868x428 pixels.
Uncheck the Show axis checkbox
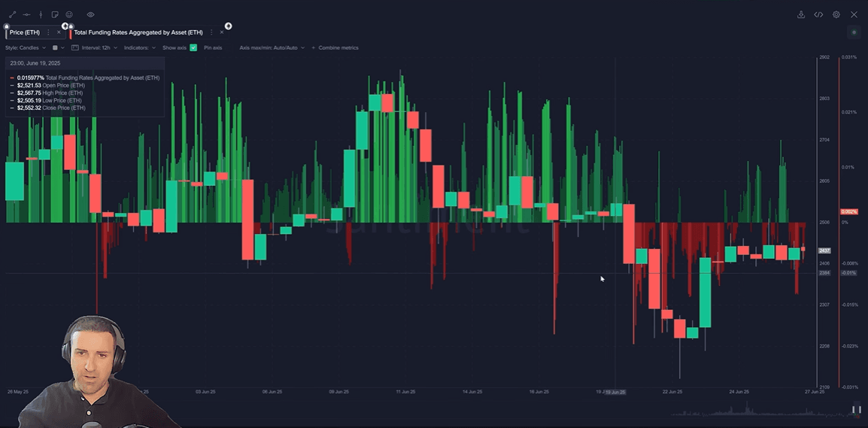pyautogui.click(x=193, y=47)
